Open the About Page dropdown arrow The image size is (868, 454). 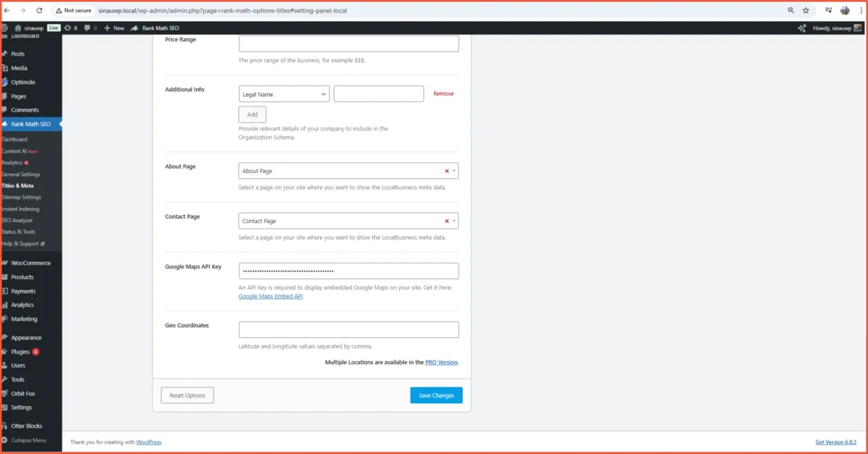454,171
